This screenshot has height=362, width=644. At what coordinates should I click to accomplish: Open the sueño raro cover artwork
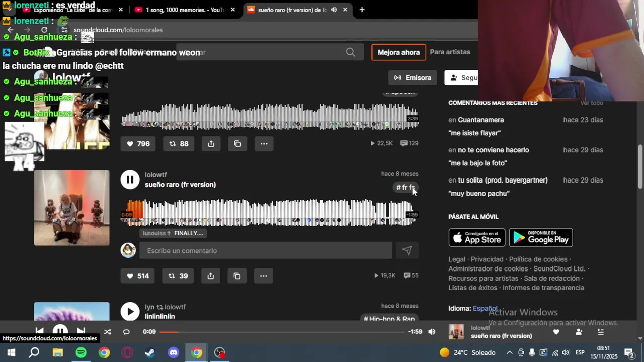click(x=71, y=208)
